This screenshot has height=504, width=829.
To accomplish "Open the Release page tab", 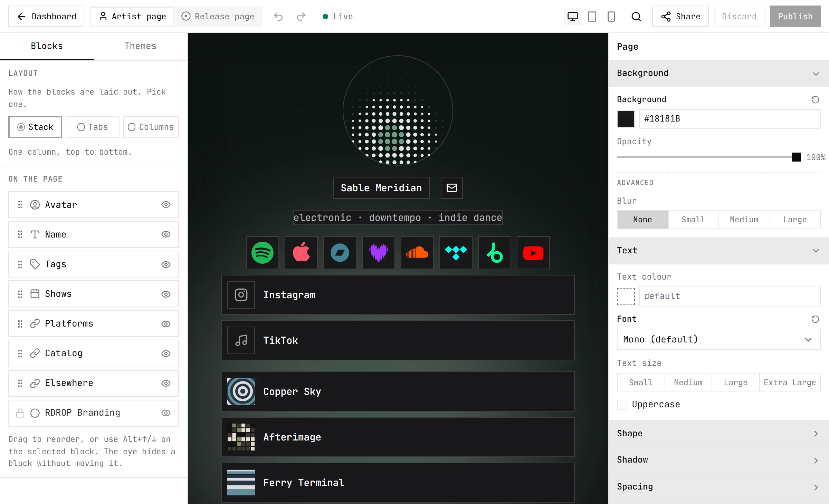I will click(x=218, y=17).
